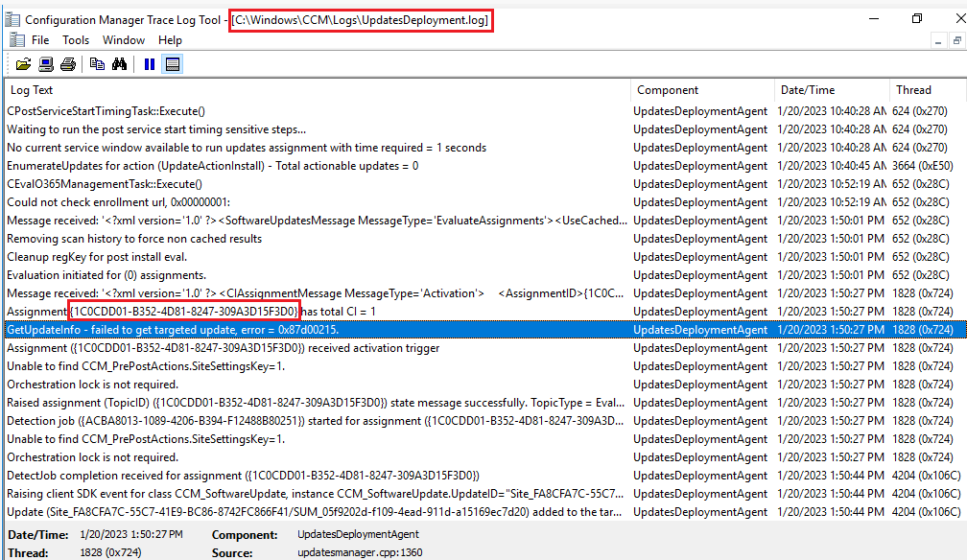
Task: Select 'Could not check enrollment url' row
Action: click(x=483, y=202)
